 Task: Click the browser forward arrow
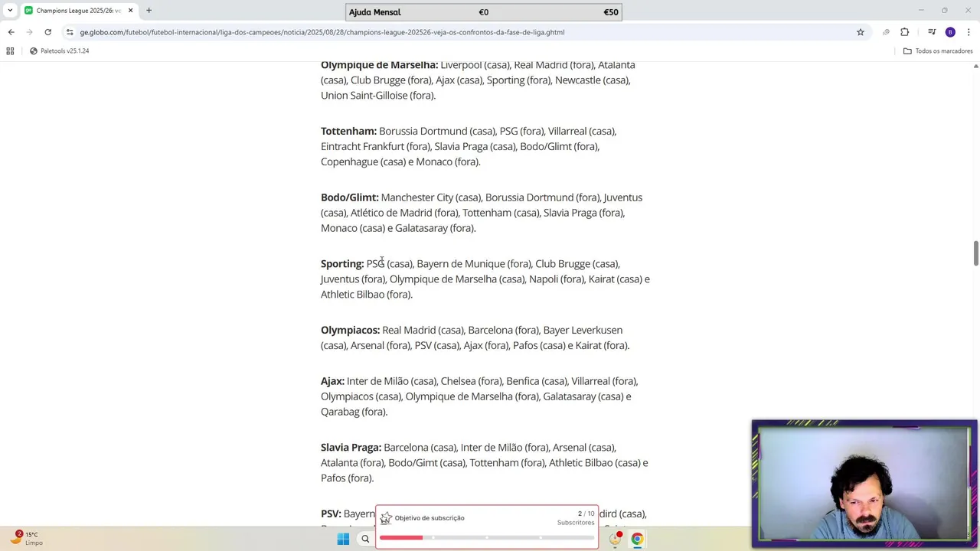(29, 32)
